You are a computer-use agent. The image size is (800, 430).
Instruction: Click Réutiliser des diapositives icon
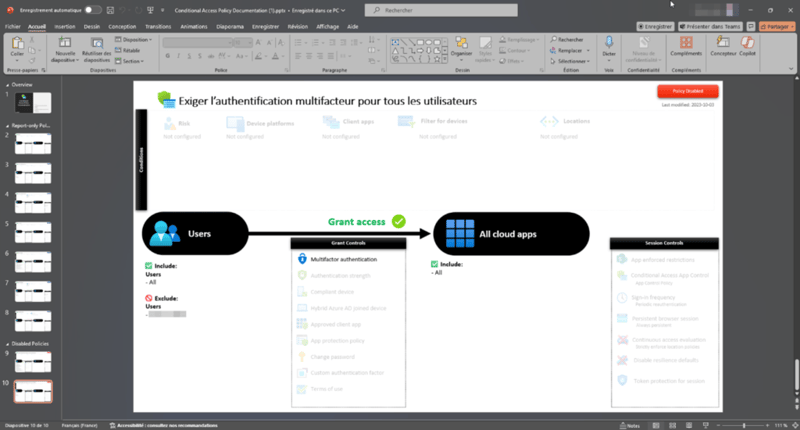click(97, 47)
